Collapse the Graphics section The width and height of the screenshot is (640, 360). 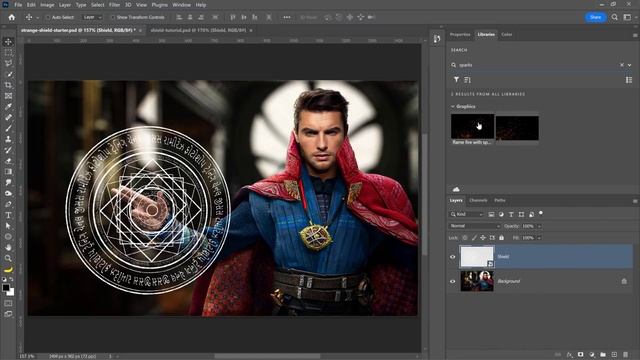(x=453, y=107)
